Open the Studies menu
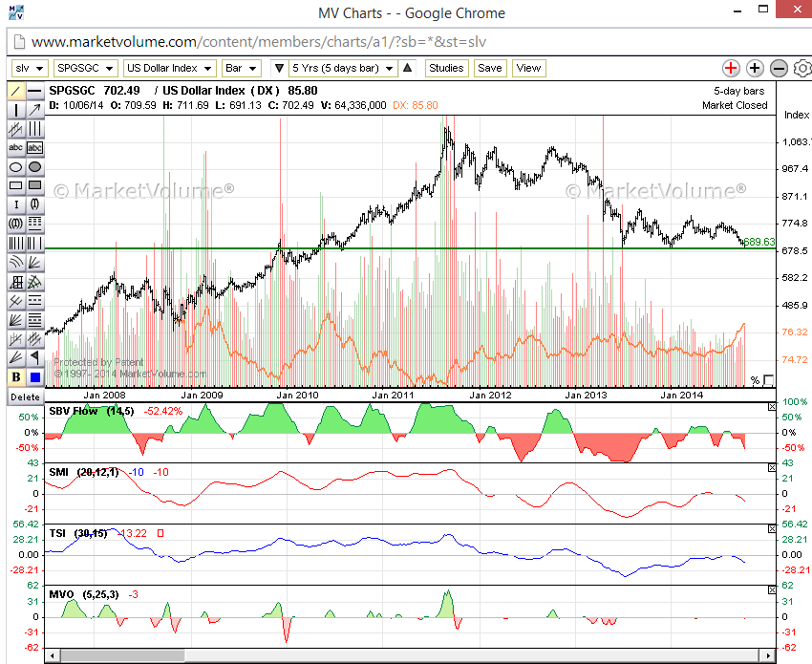812x664 pixels. [446, 68]
